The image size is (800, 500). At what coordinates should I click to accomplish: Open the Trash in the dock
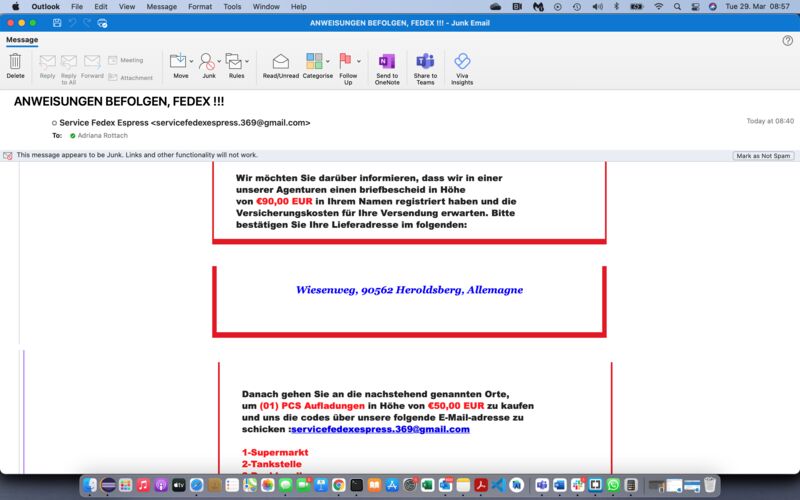(710, 485)
